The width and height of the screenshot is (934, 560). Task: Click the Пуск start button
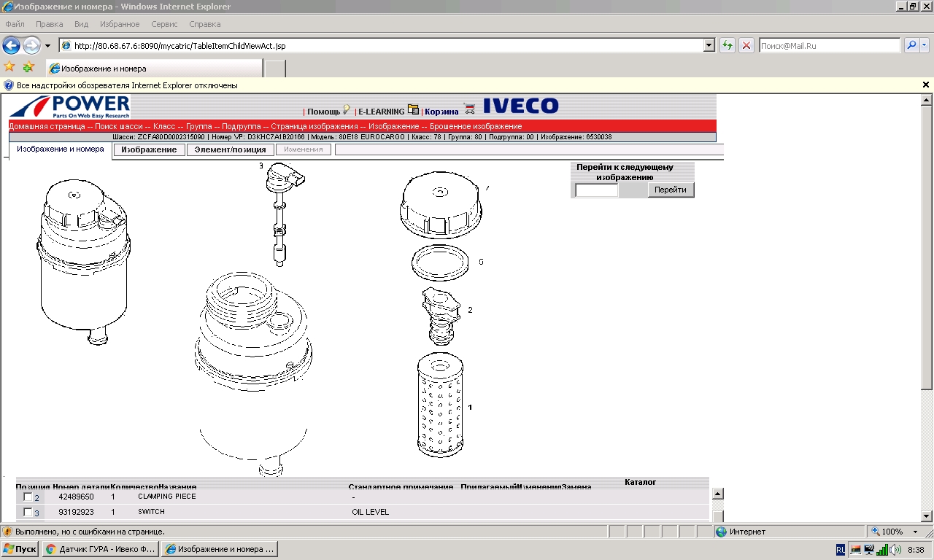(20, 549)
